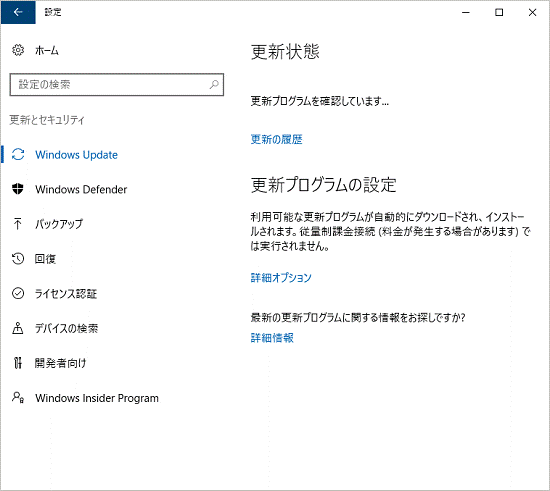
Task: Click the search magnifier icon
Action: click(x=214, y=84)
